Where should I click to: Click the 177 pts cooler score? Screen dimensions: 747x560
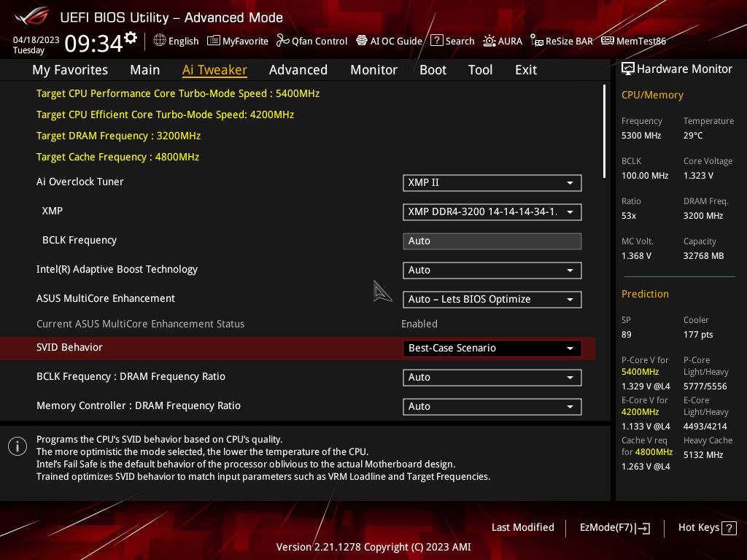point(698,335)
